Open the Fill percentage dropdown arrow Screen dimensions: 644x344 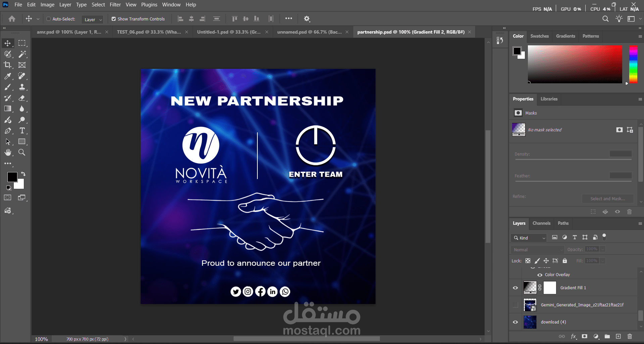pos(603,261)
